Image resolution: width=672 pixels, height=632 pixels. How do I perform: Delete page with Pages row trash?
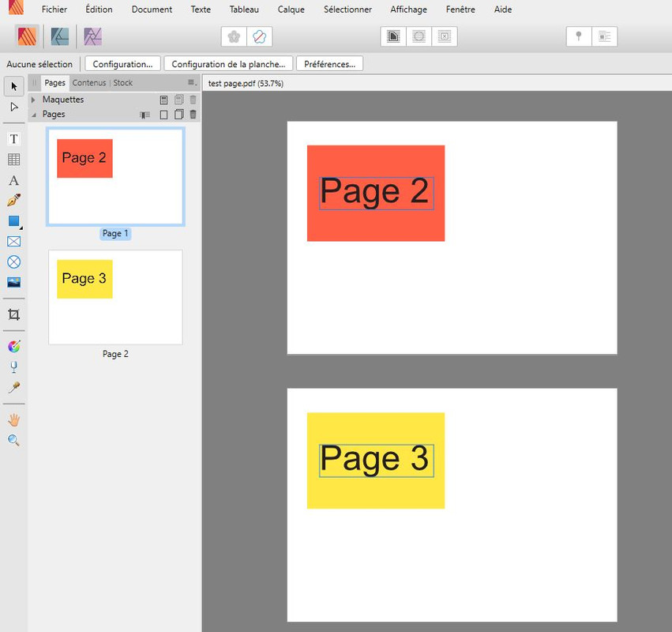pyautogui.click(x=193, y=115)
